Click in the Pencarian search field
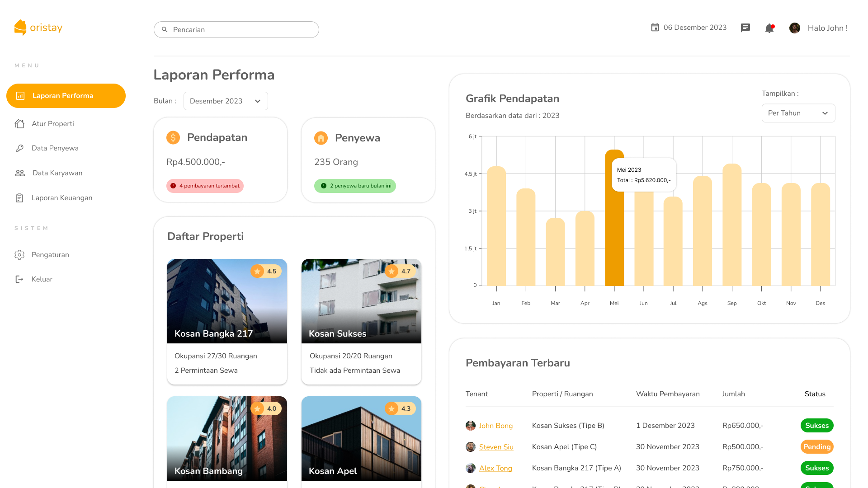868x488 pixels. click(x=236, y=29)
